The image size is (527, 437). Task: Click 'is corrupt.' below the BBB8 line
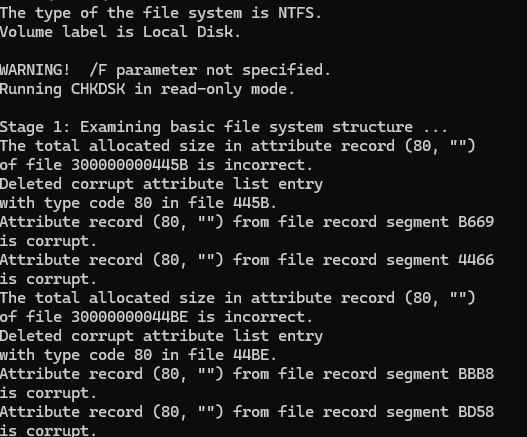tap(48, 393)
